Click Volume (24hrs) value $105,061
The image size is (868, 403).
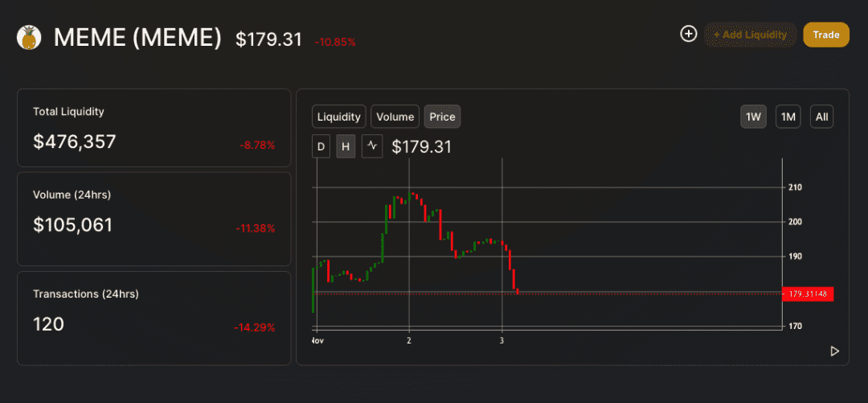point(73,224)
